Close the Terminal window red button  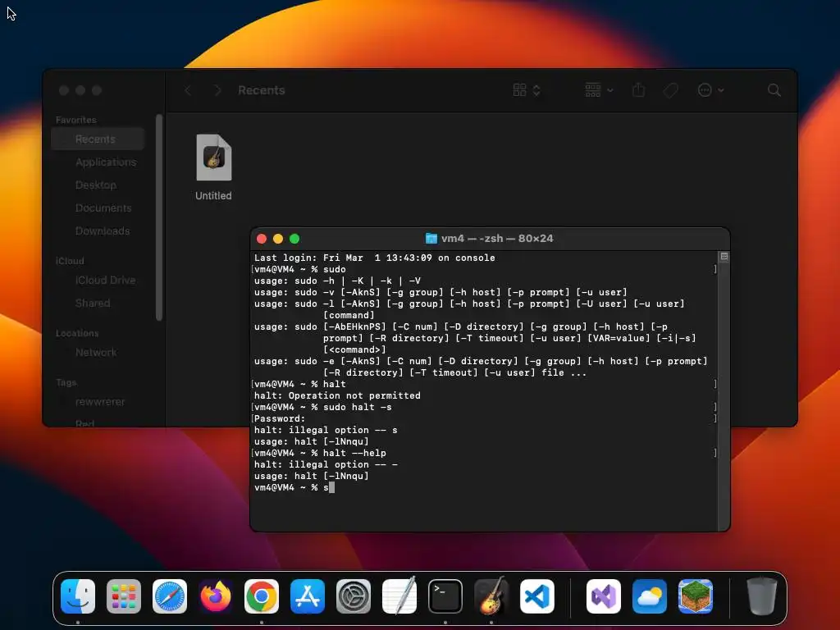(262, 239)
